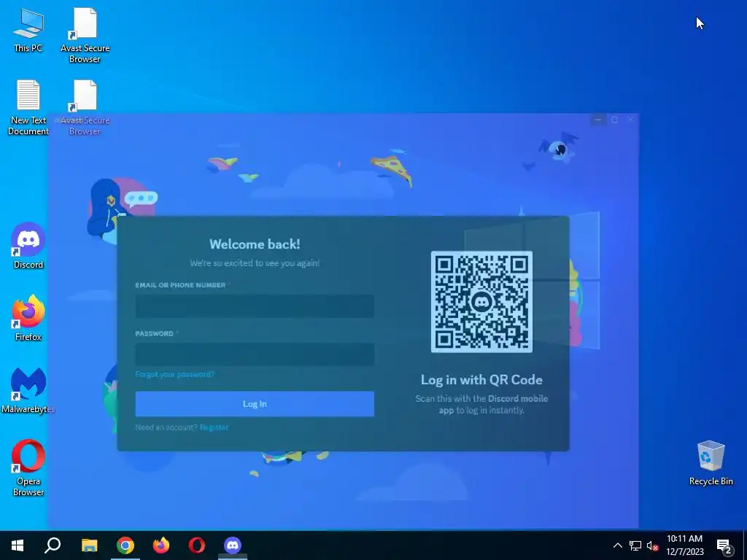747x560 pixels.
Task: Select the second Avast Secure Browser shortcut
Action: point(85,106)
